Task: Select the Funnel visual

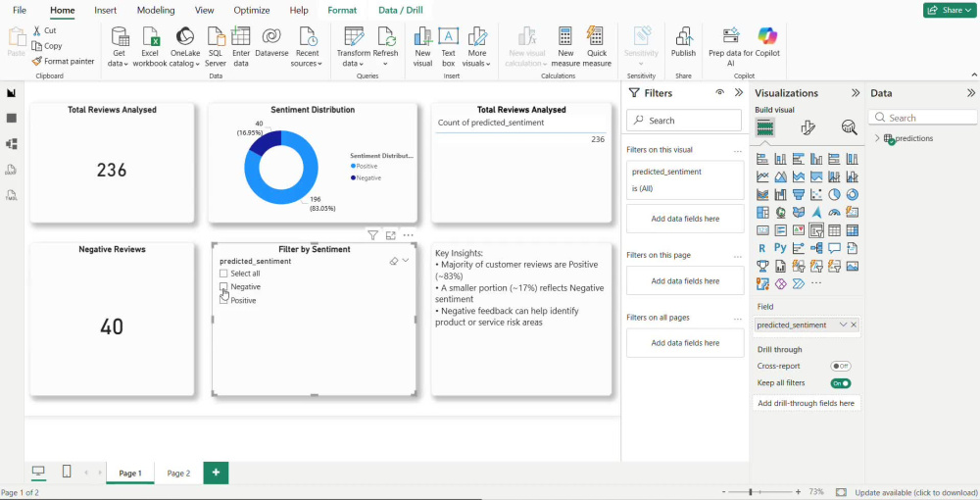Action: 798,194
